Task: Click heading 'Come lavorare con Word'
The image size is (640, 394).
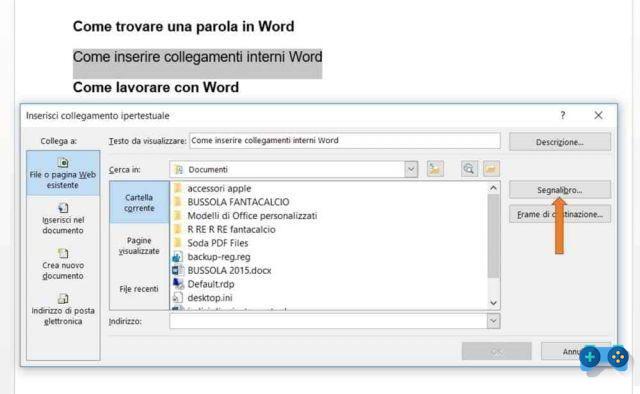Action: pyautogui.click(x=156, y=87)
